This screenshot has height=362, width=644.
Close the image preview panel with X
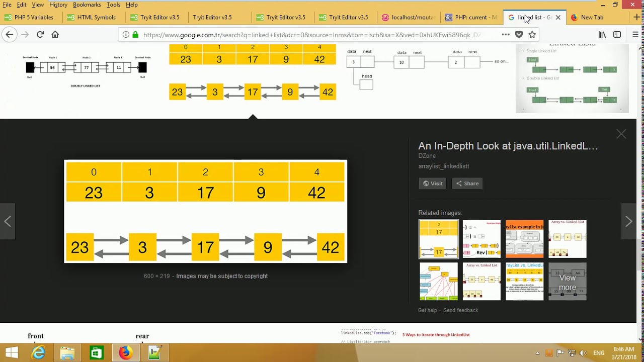click(x=621, y=134)
